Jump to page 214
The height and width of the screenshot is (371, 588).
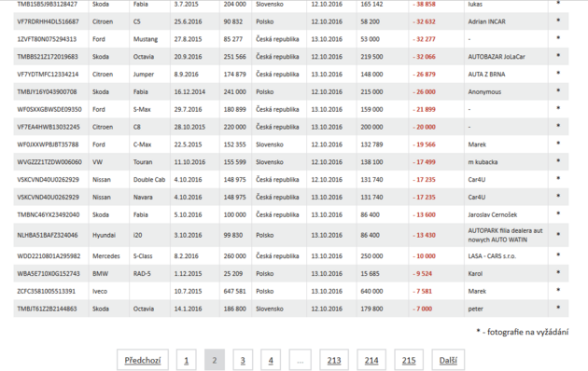pos(371,360)
